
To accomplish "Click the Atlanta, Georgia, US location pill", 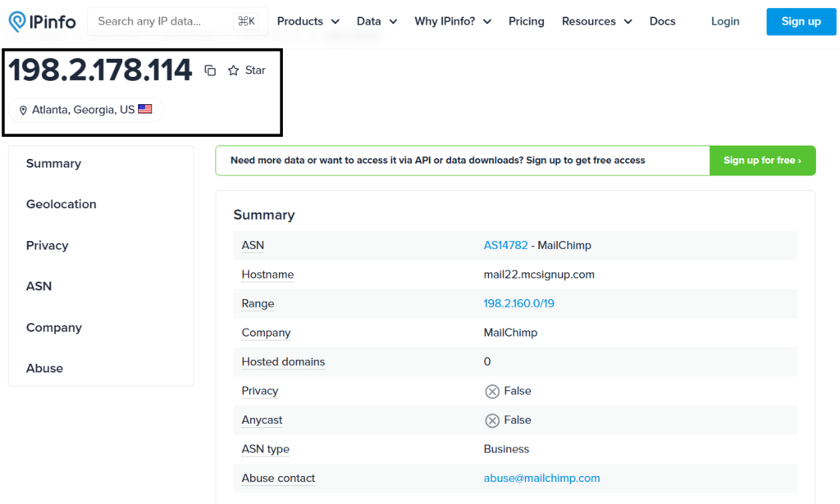I will pyautogui.click(x=86, y=110).
